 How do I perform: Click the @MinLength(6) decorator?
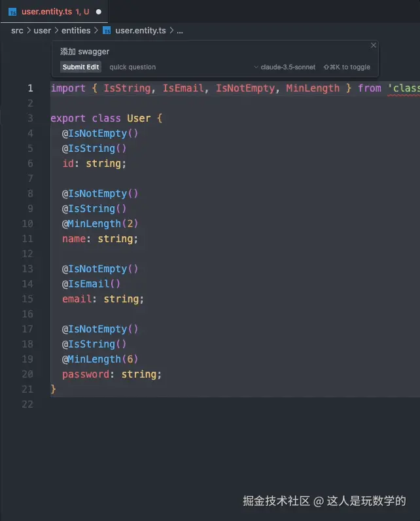[x=99, y=359]
